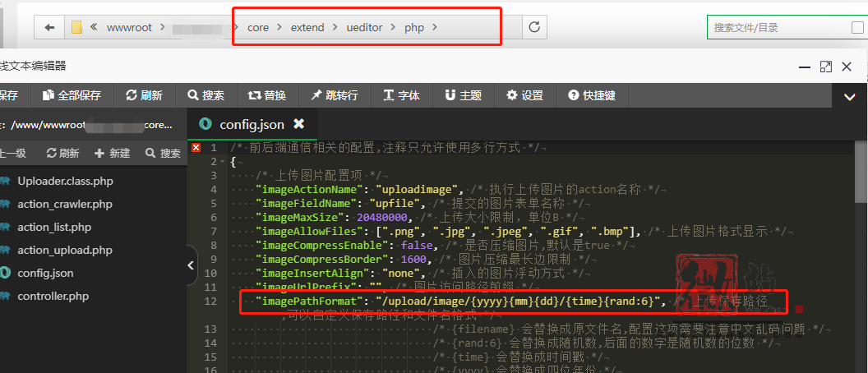868x373 pixels.
Task: Click line number 10 in the gutter
Action: [x=210, y=274]
